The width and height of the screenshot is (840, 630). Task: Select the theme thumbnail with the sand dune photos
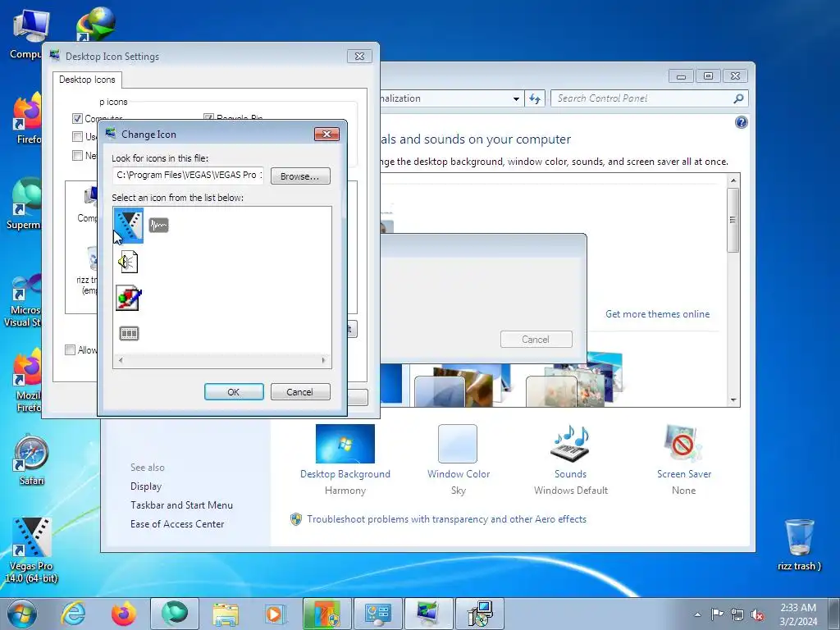point(461,386)
